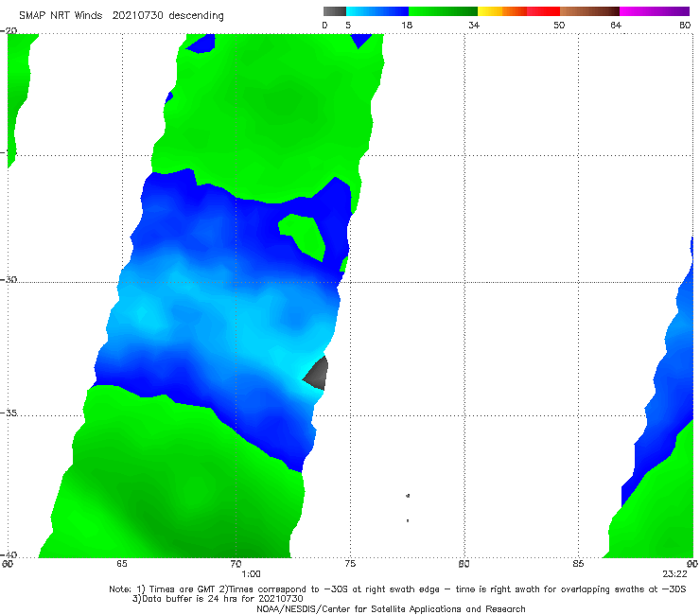This screenshot has height=615, width=700.
Task: Click the '23:22' swath time label
Action: [674, 574]
